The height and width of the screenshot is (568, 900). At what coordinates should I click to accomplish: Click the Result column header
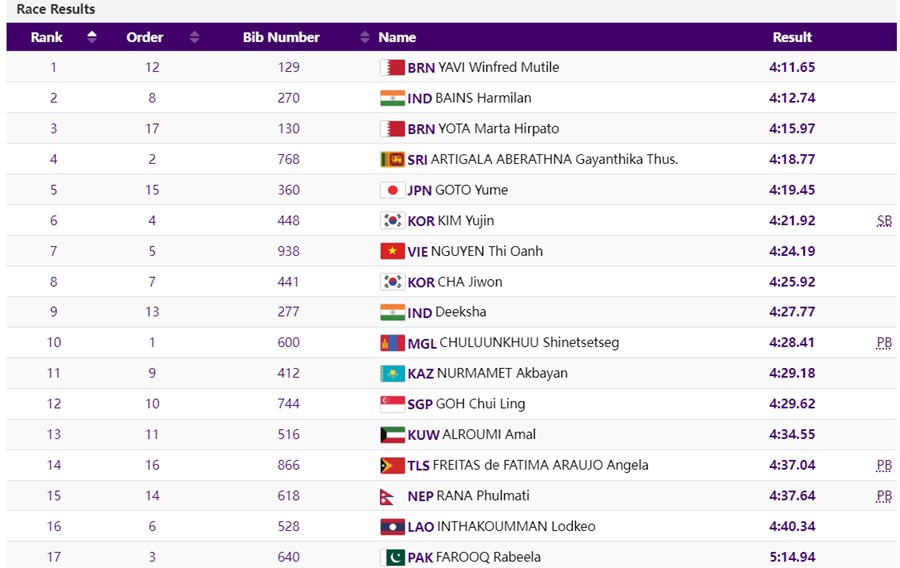click(792, 37)
